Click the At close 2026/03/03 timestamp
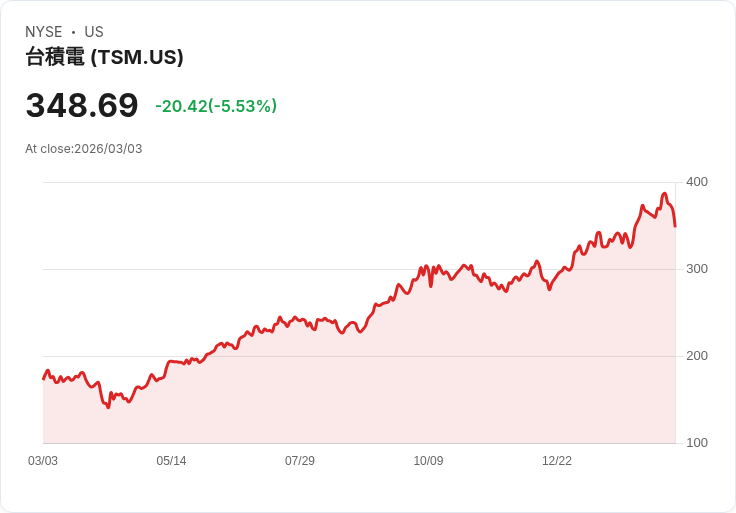Viewport: 736px width, 513px height. [x=84, y=149]
